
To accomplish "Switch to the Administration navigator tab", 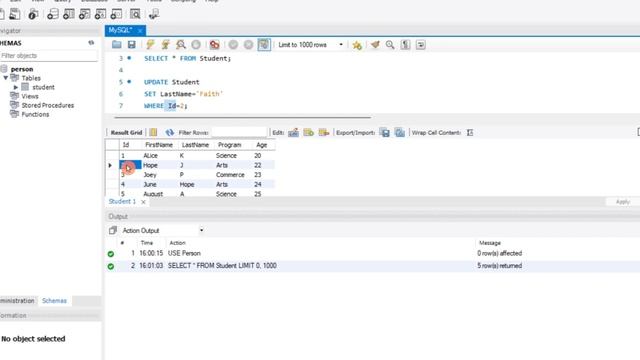I will (x=17, y=301).
